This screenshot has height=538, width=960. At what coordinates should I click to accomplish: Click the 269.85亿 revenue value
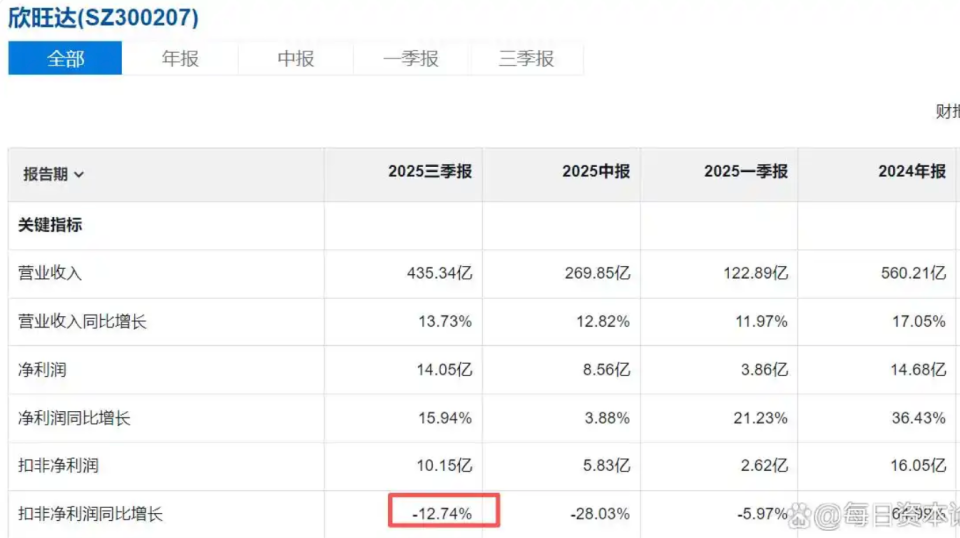coord(598,273)
